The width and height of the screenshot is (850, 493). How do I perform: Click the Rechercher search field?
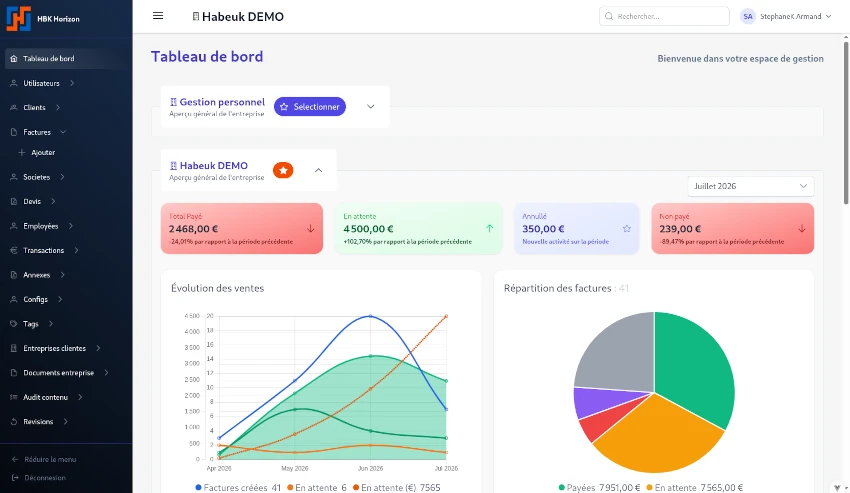click(664, 16)
